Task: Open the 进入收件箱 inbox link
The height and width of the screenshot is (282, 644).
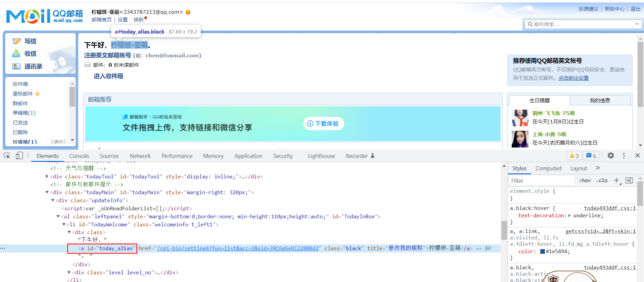Action: tap(108, 76)
